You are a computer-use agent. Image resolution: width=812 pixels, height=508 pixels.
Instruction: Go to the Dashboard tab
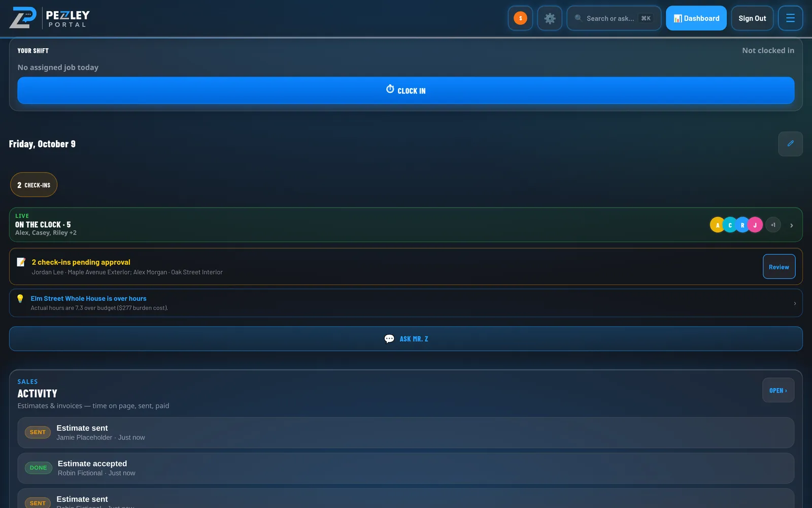pyautogui.click(x=696, y=18)
